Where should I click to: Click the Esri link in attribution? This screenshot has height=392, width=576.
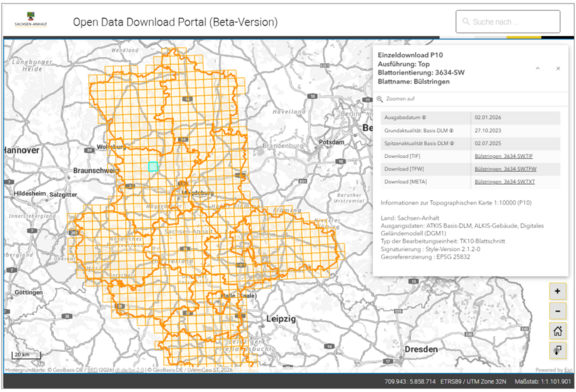click(568, 370)
